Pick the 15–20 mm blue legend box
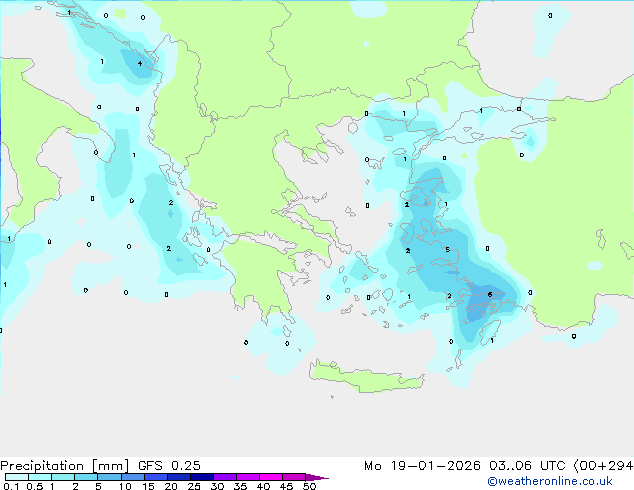This screenshot has height=490, width=634. point(156,477)
